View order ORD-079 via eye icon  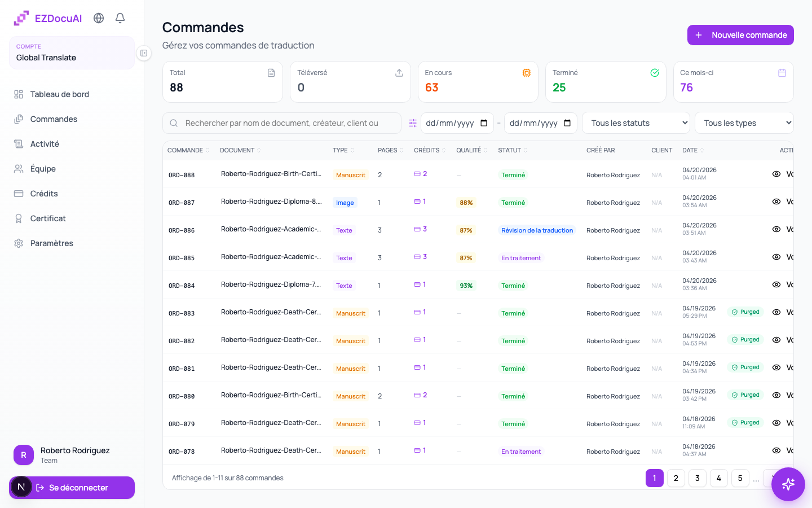point(776,423)
